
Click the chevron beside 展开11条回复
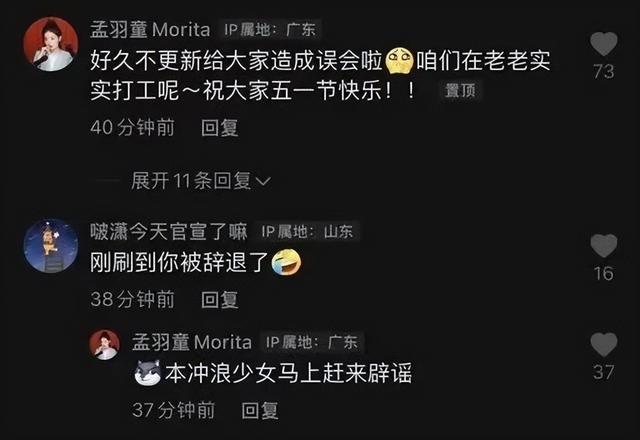(262, 181)
